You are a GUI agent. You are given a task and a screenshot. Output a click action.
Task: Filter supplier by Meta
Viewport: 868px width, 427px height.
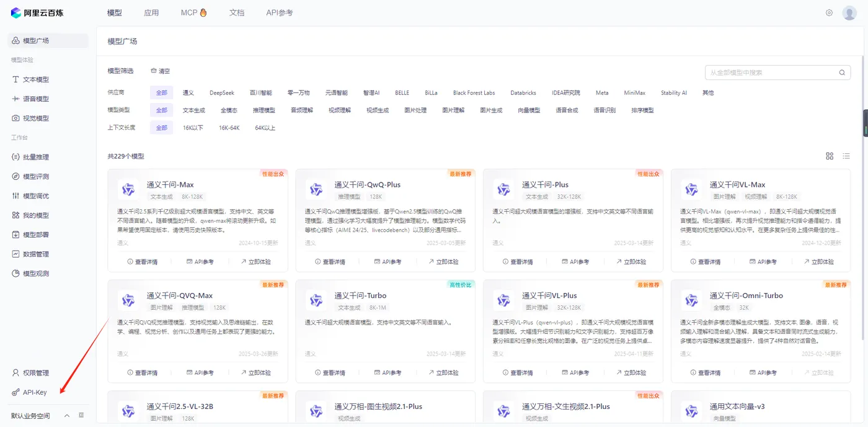point(602,92)
